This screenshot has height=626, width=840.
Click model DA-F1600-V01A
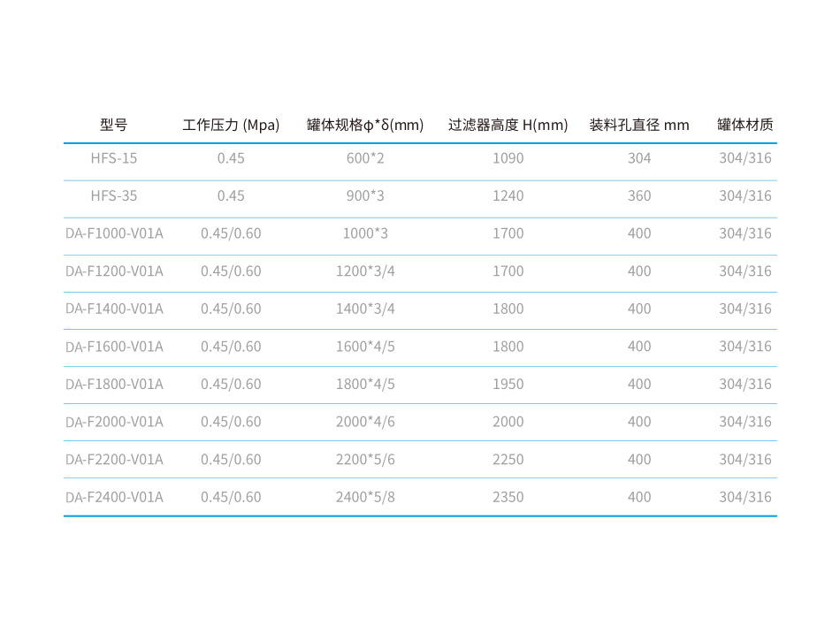coord(114,346)
